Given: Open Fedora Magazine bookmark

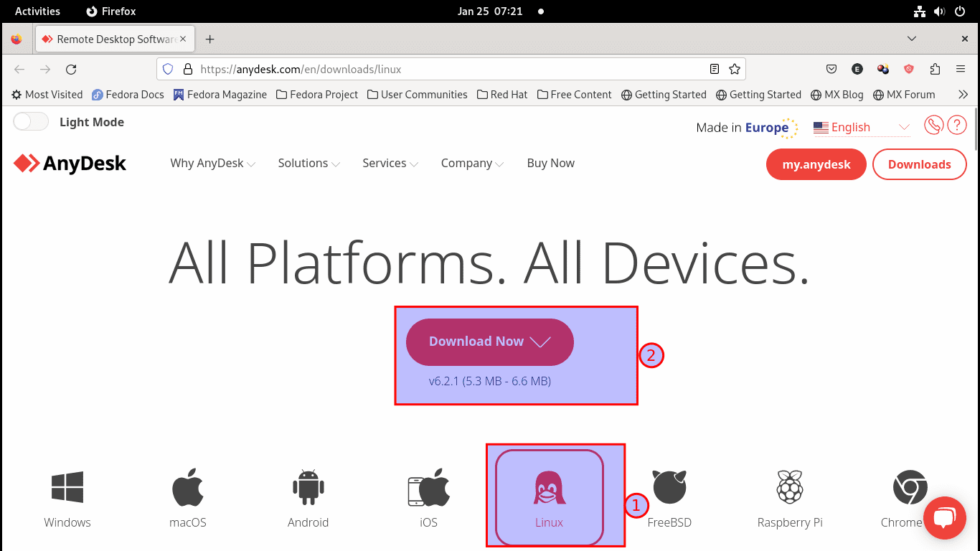Looking at the screenshot, I should 220,95.
